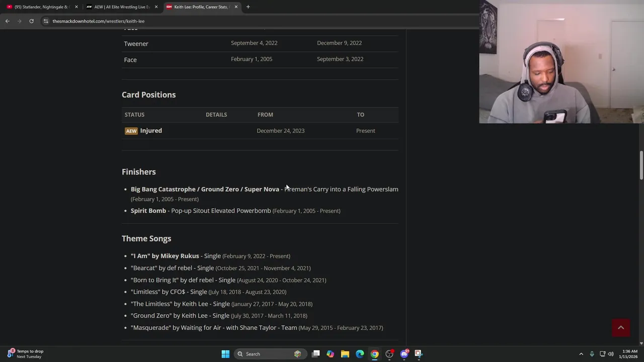The width and height of the screenshot is (644, 362).
Task: Show hidden system tray icons
Action: point(581,354)
